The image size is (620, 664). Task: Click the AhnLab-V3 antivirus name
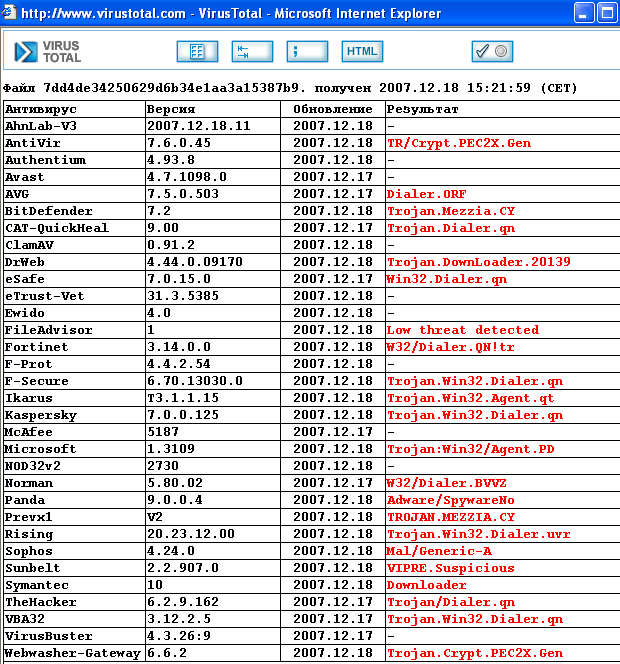pos(41,126)
